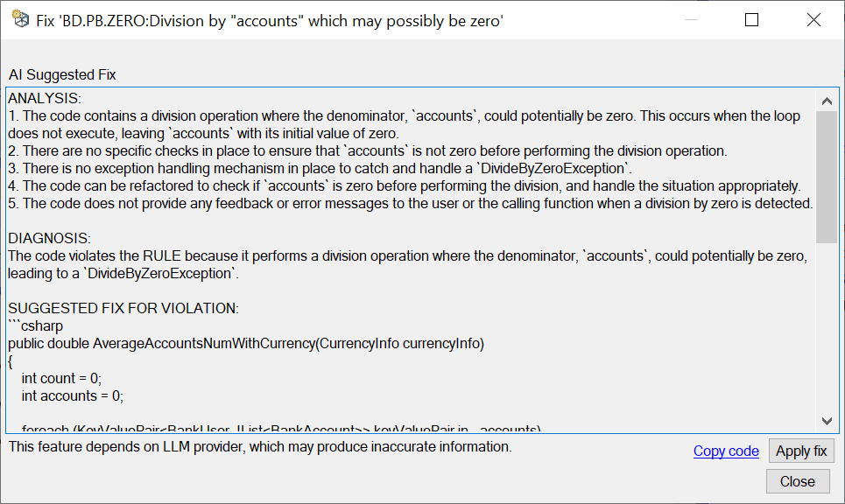The width and height of the screenshot is (845, 504).
Task: Click the 'AI Suggested Fix' label
Action: point(62,75)
